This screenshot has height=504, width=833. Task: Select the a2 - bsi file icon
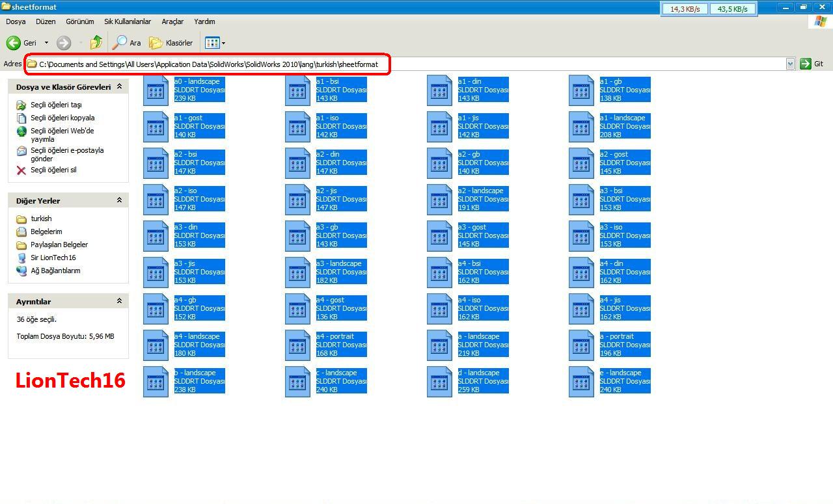point(156,163)
